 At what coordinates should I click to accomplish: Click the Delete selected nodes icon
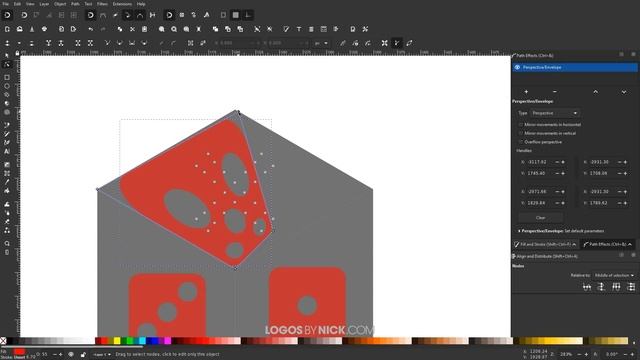(31, 43)
